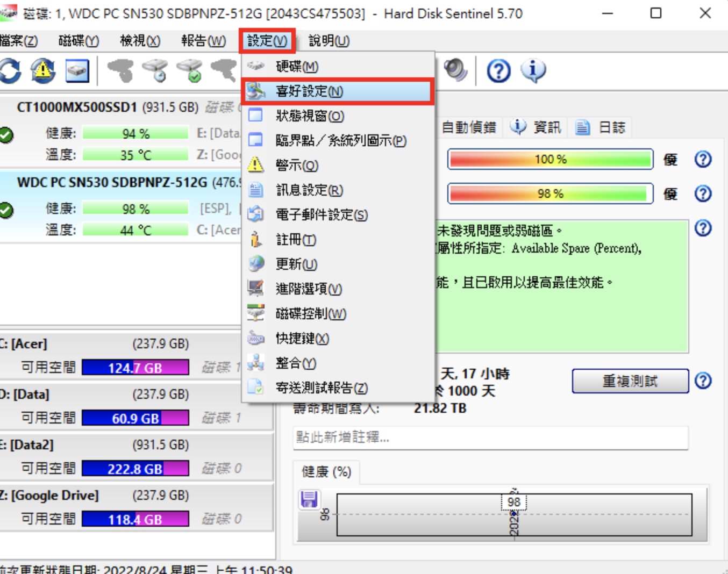Choose 寄送測試報告(Z) entry

[x=338, y=388]
